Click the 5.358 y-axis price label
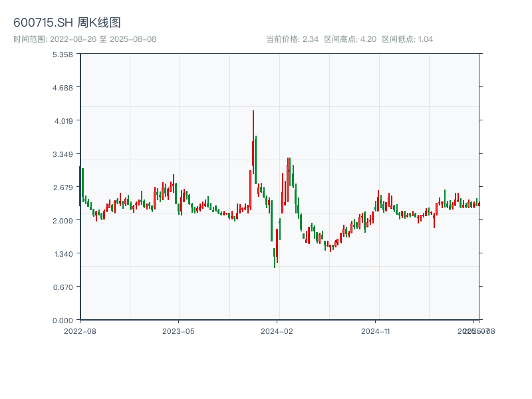The width and height of the screenshot is (532, 399). 62,54
